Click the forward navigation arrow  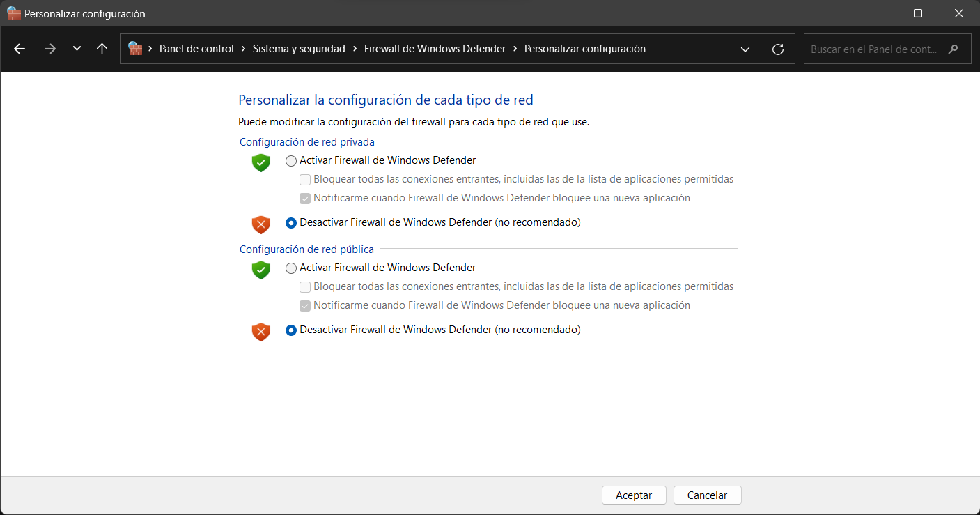49,49
